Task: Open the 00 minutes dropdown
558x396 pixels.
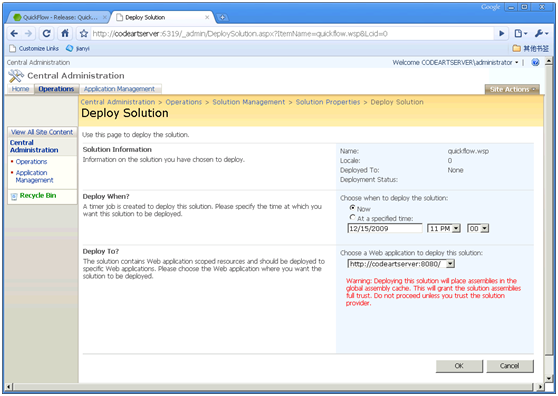Action: point(478,228)
